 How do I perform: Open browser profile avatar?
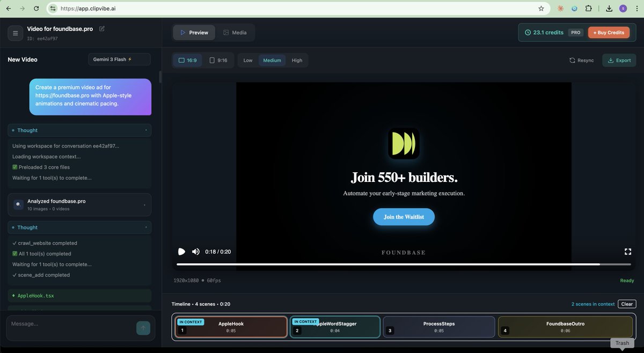coord(623,9)
